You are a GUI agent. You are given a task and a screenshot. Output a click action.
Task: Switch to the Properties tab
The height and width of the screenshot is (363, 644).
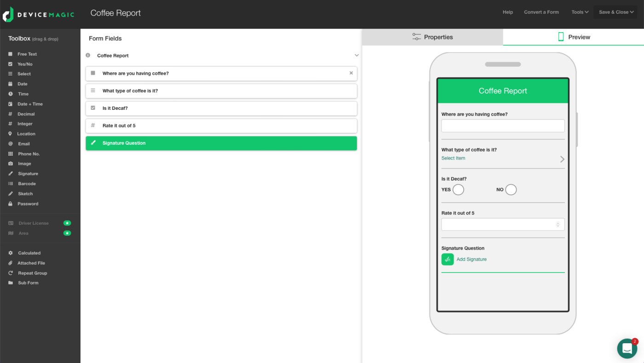[432, 37]
